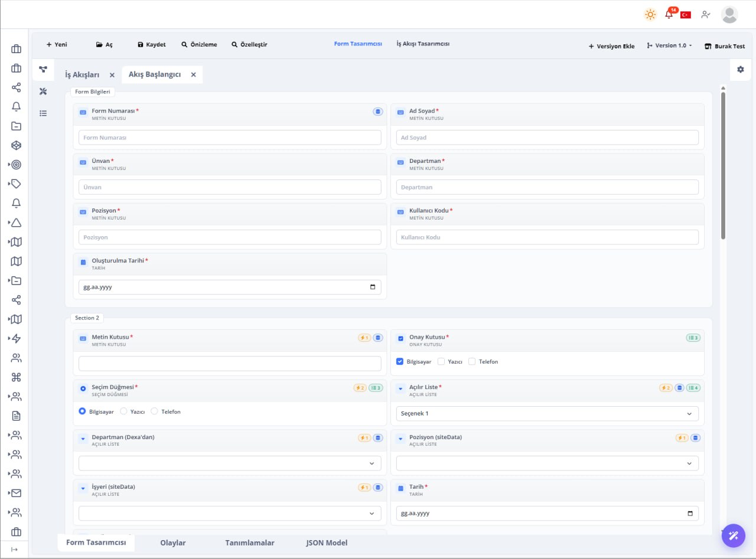Select the Akış Başlangıcı tab
The width and height of the screenshot is (756, 559).
point(155,74)
